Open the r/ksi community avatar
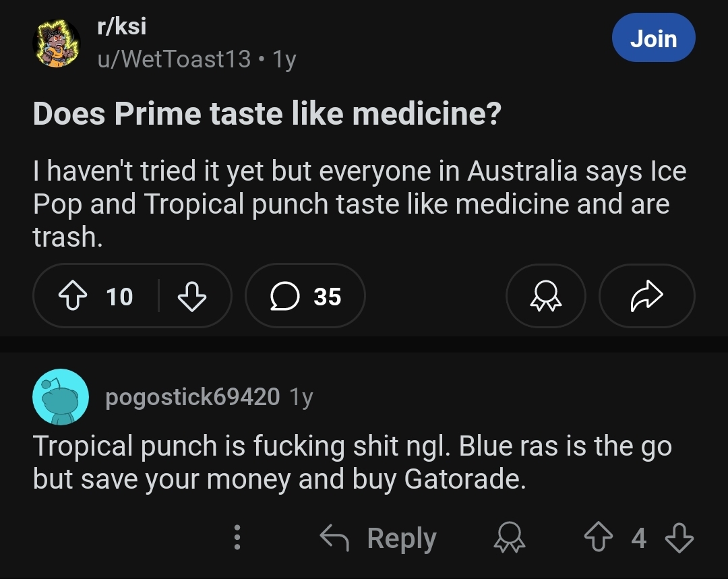This screenshot has width=728, height=579. pyautogui.click(x=51, y=44)
